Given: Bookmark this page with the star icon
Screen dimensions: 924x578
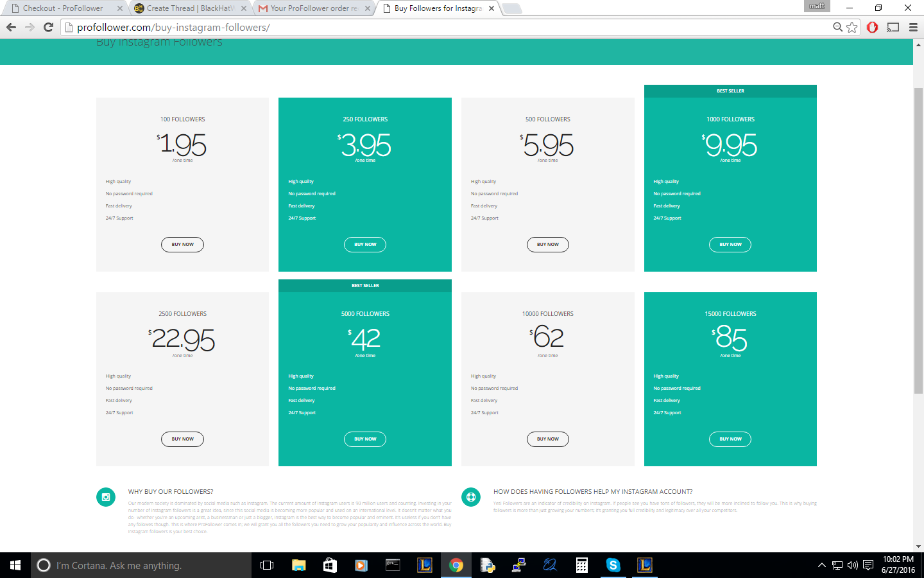Looking at the screenshot, I should (x=851, y=27).
